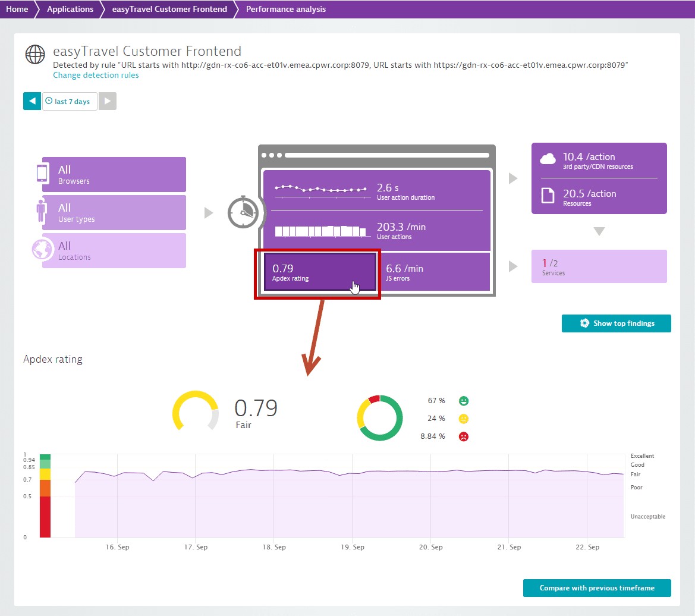Open 20.5 /action Resources entry
Viewport: 695px width, 616px height.
(599, 197)
